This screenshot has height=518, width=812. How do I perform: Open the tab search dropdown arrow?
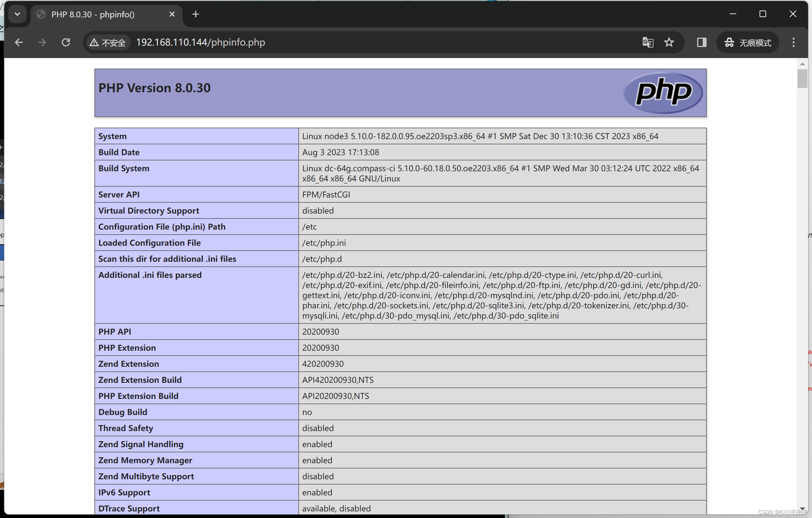[x=17, y=14]
